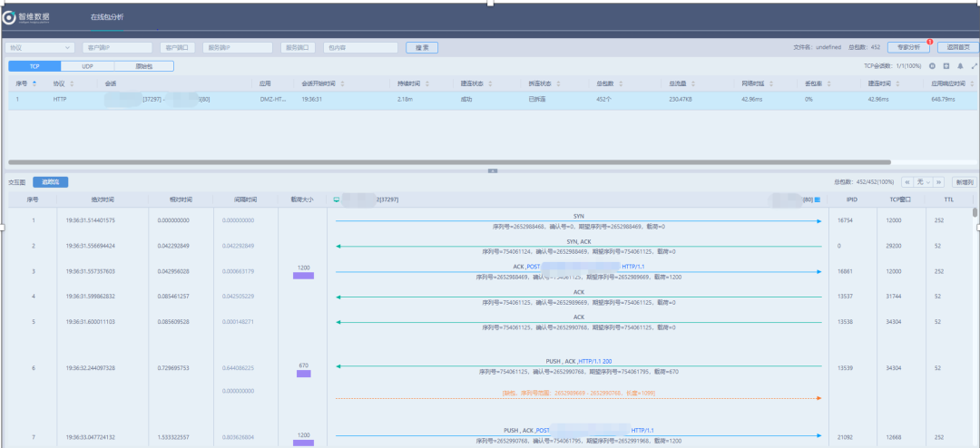Select the HTTP session row

(x=492, y=100)
